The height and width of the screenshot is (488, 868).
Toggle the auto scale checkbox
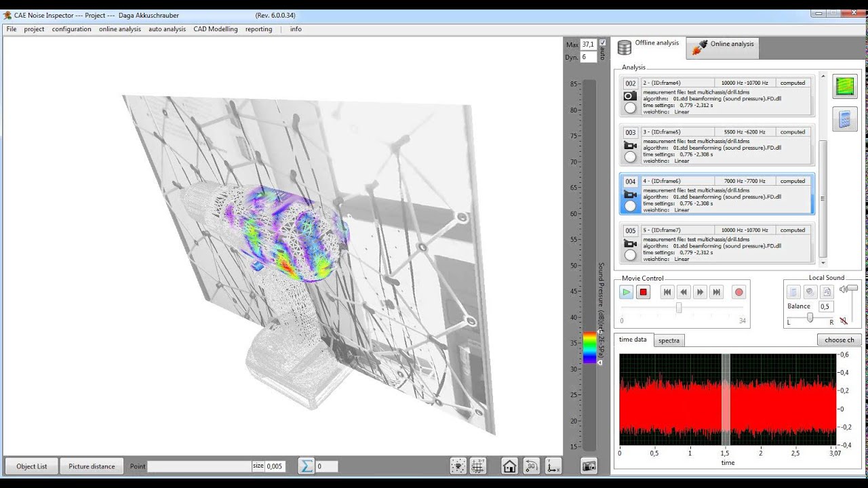point(602,43)
